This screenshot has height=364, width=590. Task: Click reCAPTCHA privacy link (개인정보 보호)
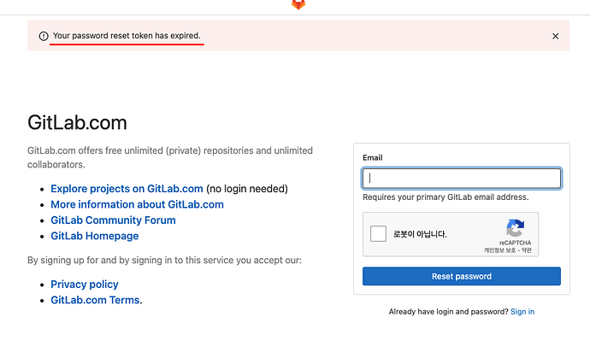500,250
